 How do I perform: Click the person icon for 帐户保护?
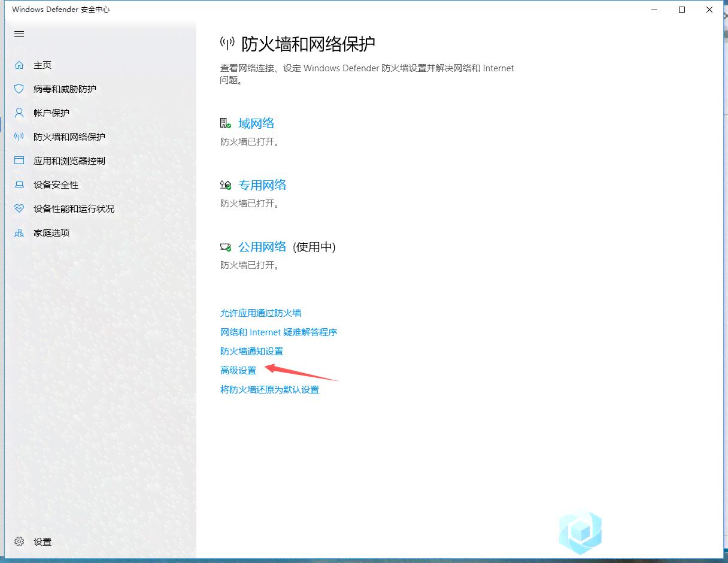tap(19, 113)
